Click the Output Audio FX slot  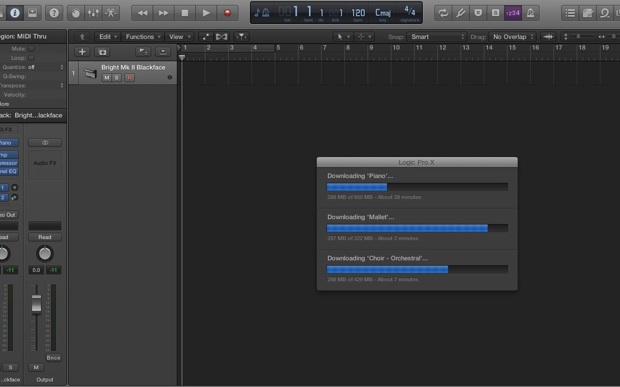pos(45,163)
